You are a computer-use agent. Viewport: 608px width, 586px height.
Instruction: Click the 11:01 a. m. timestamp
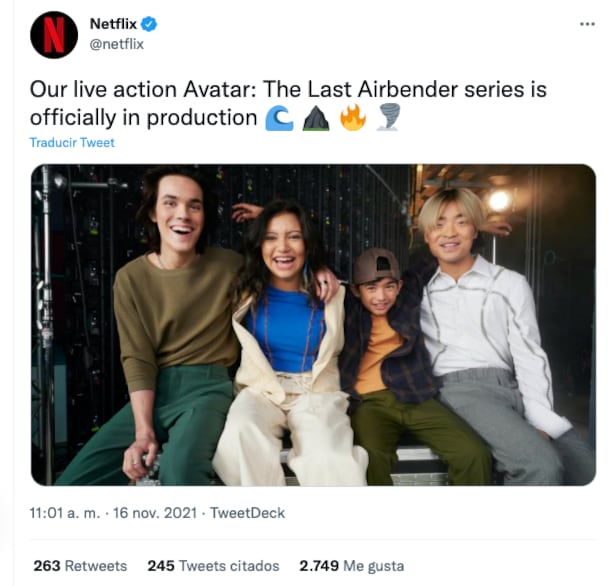65,513
